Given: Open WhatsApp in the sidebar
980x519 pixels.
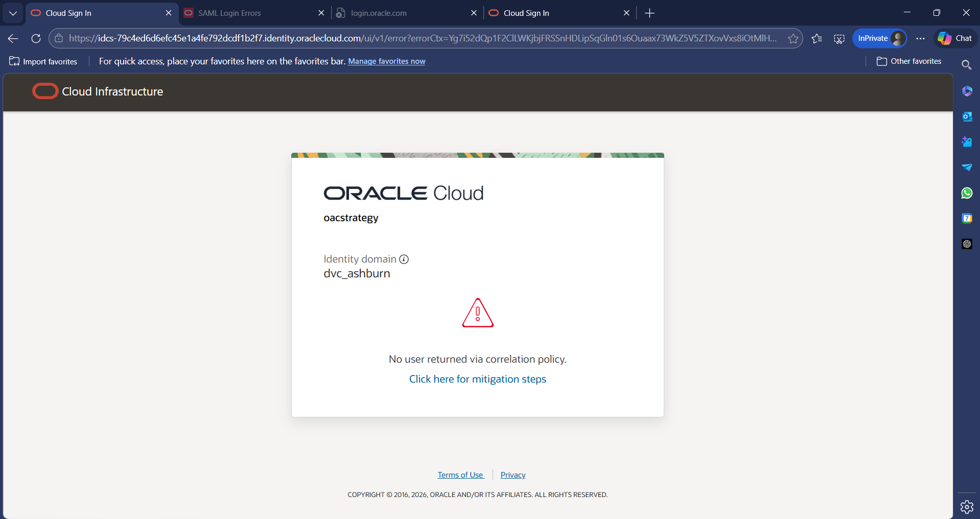Looking at the screenshot, I should pos(967,193).
